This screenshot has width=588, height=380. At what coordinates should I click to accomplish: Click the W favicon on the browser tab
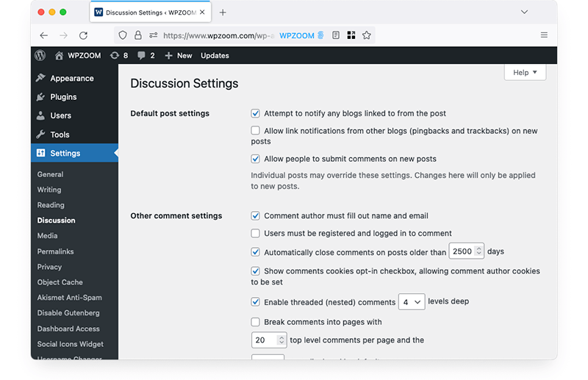pos(98,12)
